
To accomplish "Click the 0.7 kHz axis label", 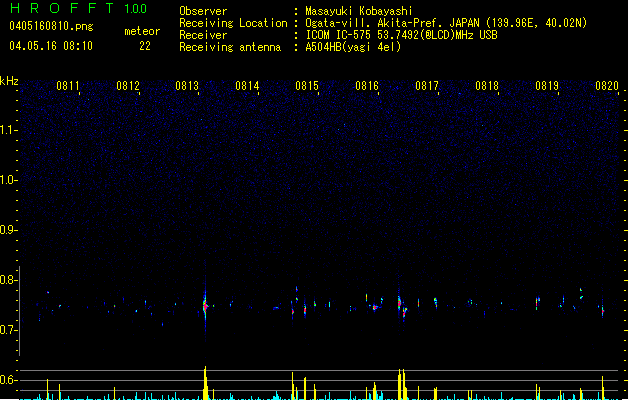I will click(x=8, y=330).
